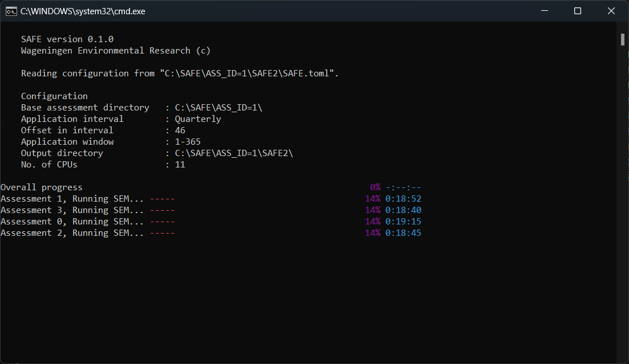The width and height of the screenshot is (629, 364).
Task: Click the 14% indicator for Assessment 2
Action: [373, 232]
